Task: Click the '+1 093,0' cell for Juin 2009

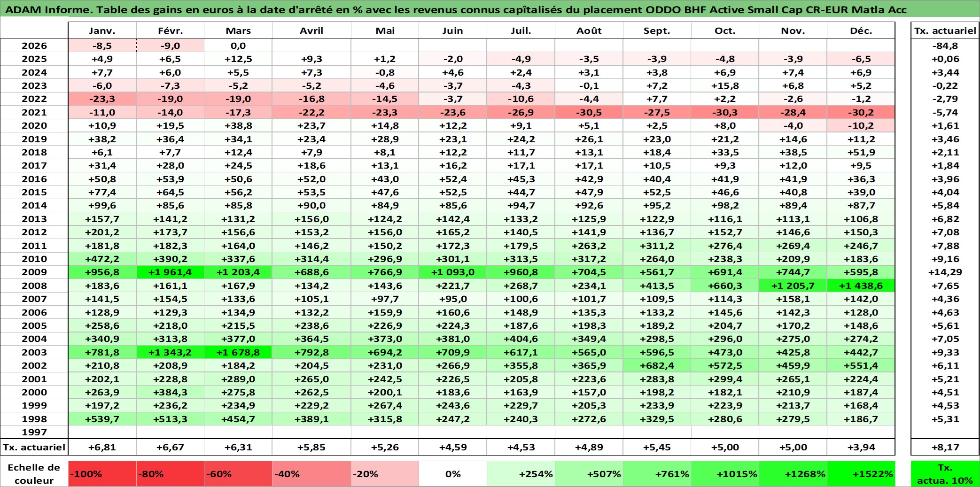Action: coord(453,272)
